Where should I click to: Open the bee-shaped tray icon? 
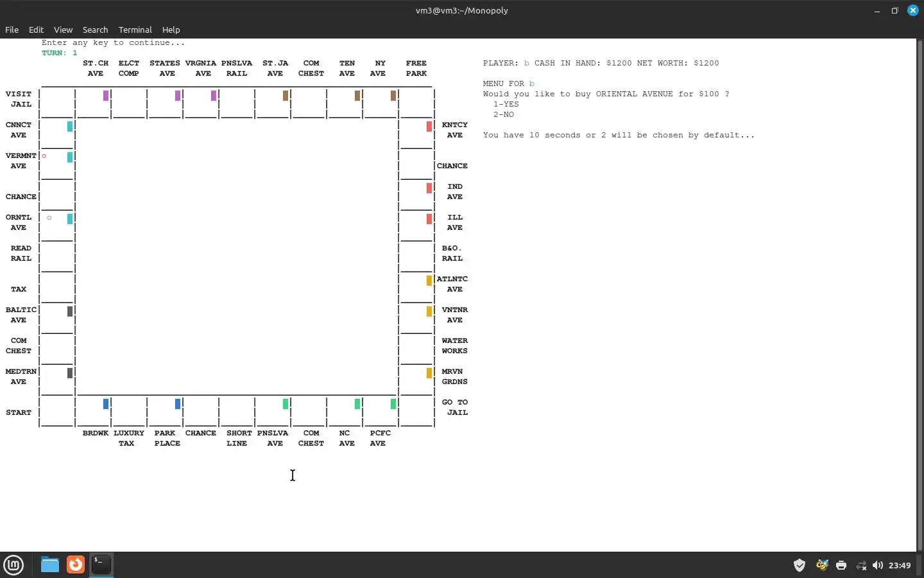click(x=821, y=565)
